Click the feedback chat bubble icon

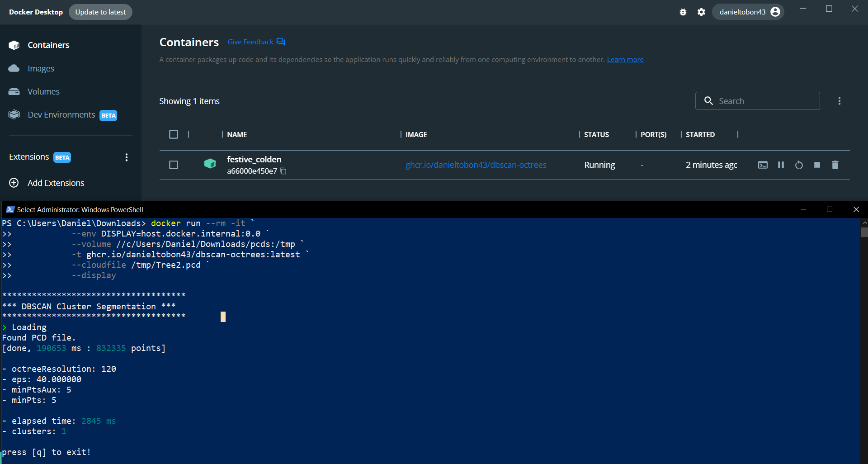281,42
